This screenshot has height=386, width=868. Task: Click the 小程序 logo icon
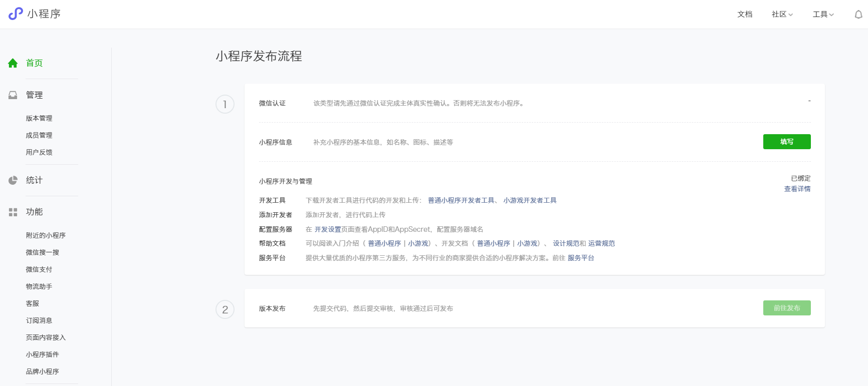[16, 14]
